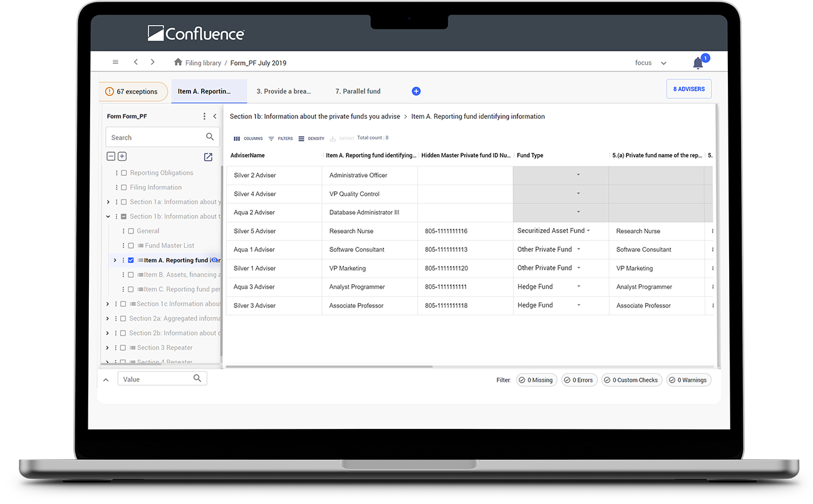Check the Reporting Obligations checkbox
813x504 pixels.
(x=124, y=173)
